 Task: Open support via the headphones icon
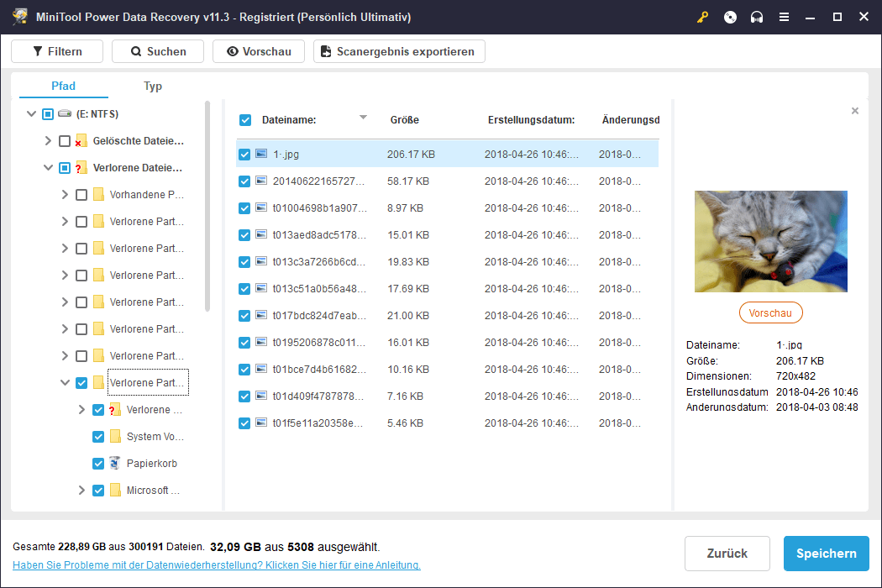(x=757, y=17)
